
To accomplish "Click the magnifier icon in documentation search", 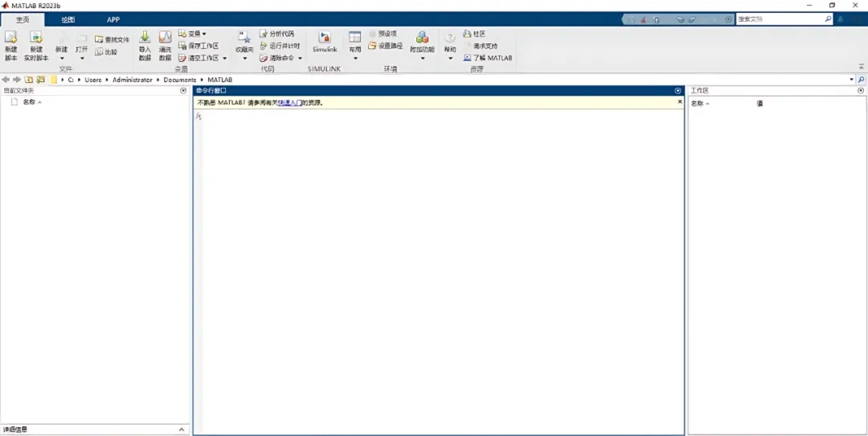I will [x=828, y=19].
